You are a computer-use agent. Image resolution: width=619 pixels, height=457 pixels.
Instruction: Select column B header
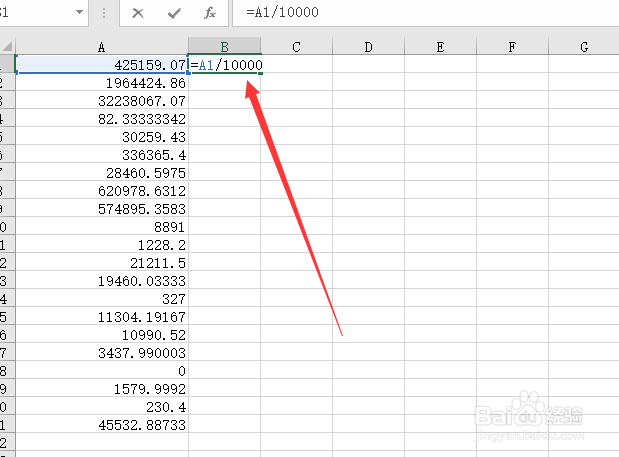[x=225, y=47]
